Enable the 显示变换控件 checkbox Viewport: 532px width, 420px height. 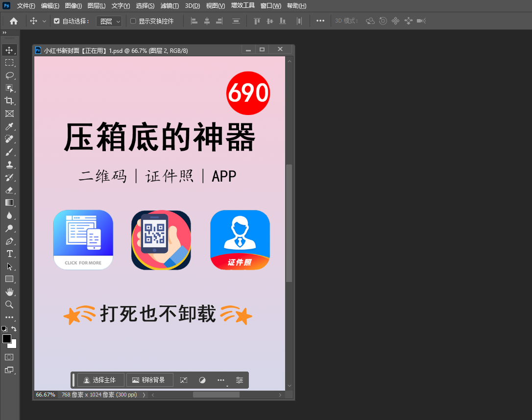(x=133, y=21)
